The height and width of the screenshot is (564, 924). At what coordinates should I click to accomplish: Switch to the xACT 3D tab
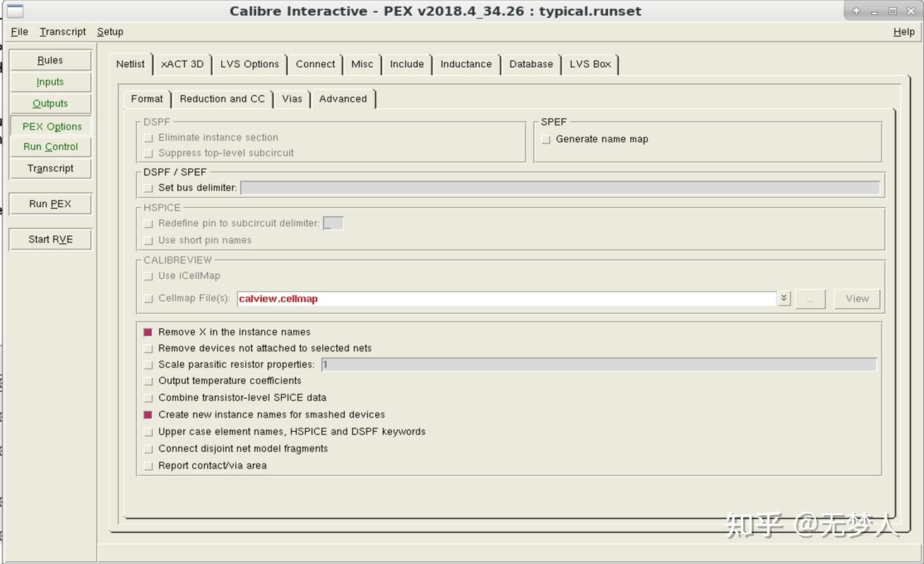point(182,64)
